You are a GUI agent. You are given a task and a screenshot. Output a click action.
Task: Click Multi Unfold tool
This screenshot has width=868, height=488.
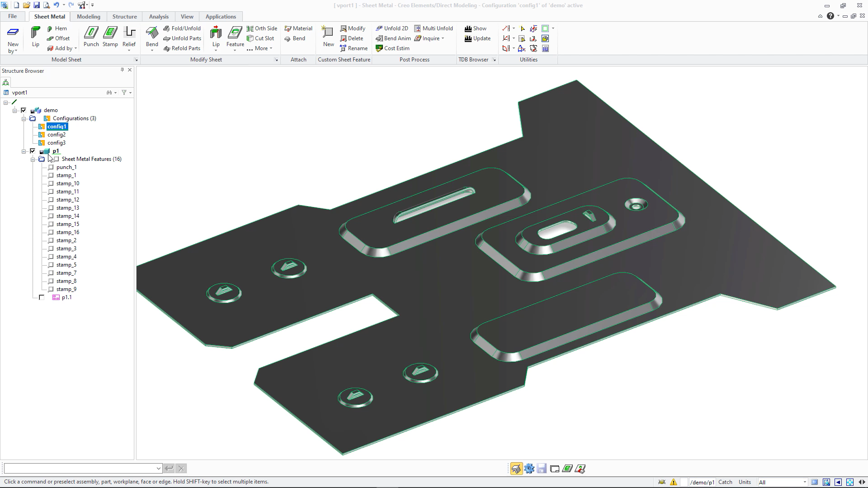tap(433, 28)
